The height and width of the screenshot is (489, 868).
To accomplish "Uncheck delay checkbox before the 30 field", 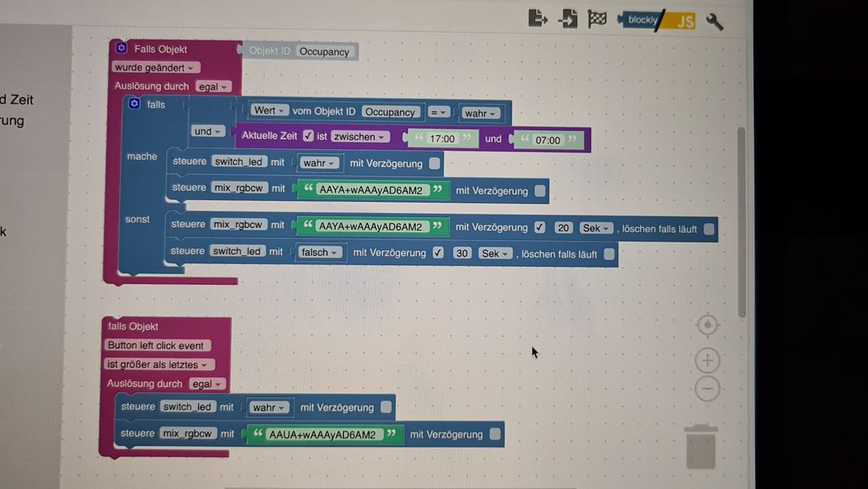I will coord(438,252).
